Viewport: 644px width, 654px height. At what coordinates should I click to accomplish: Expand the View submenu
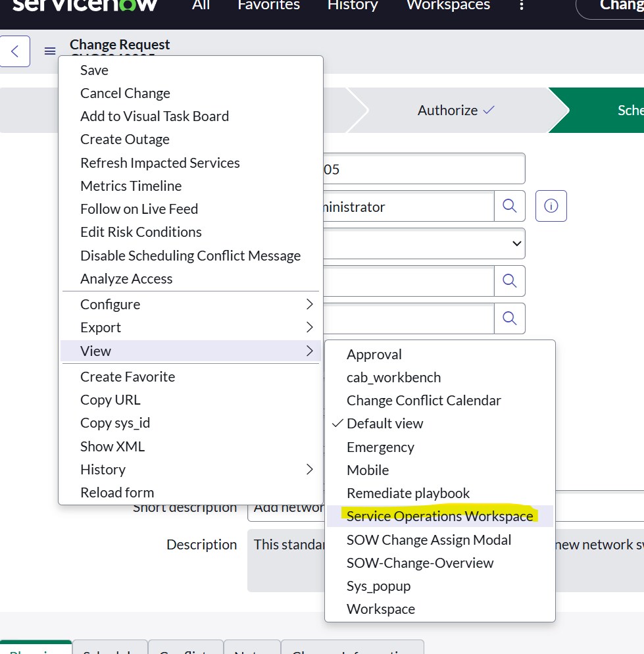click(x=191, y=351)
